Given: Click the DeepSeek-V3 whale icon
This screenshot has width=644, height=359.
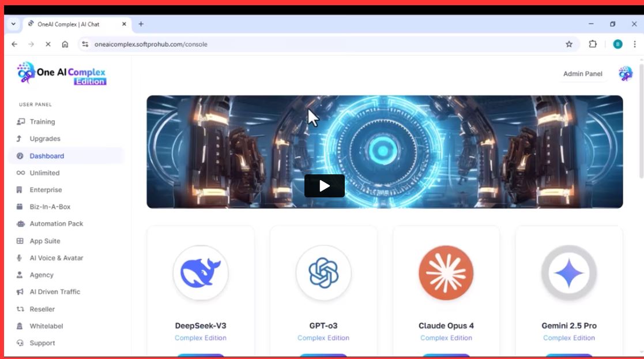Looking at the screenshot, I should pos(200,273).
